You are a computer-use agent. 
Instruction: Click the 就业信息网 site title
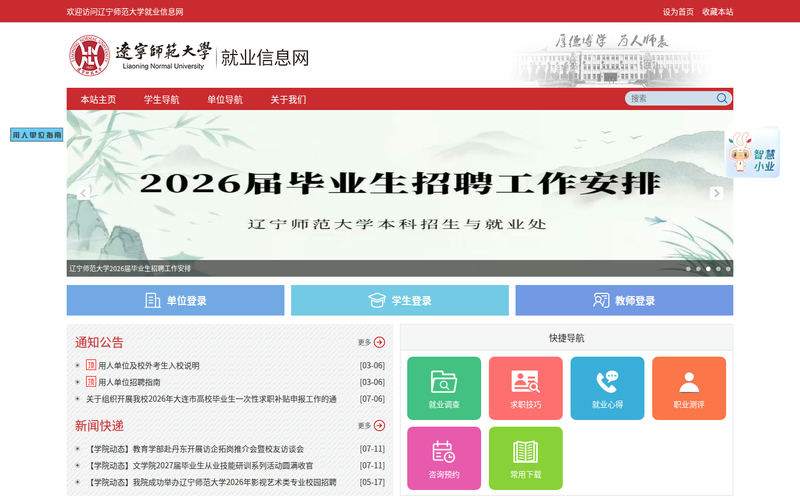[x=265, y=58]
